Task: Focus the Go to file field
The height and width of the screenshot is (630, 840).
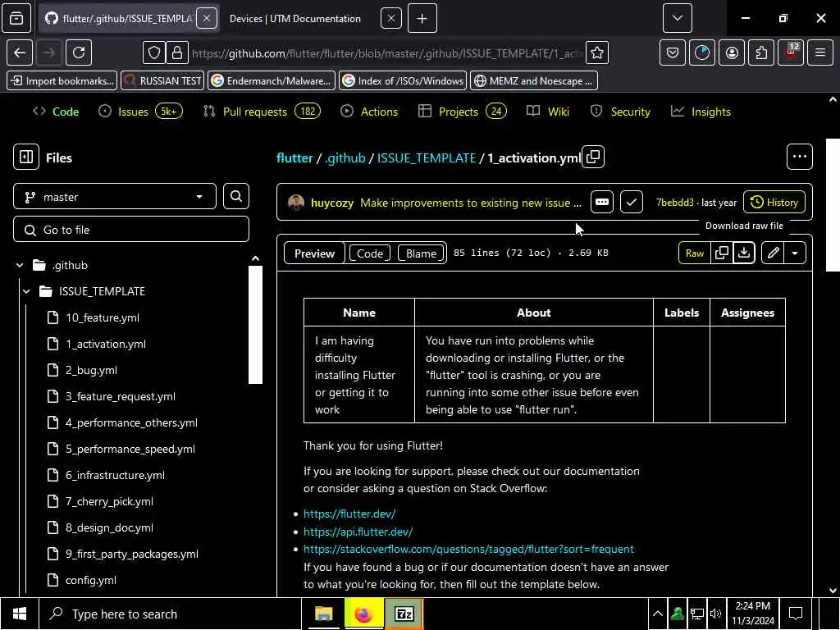Action: coord(131,230)
